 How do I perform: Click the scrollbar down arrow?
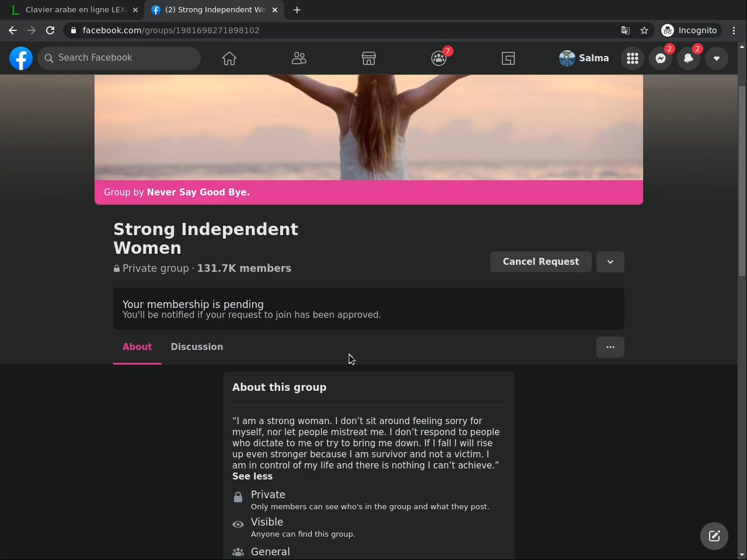tap(742, 555)
